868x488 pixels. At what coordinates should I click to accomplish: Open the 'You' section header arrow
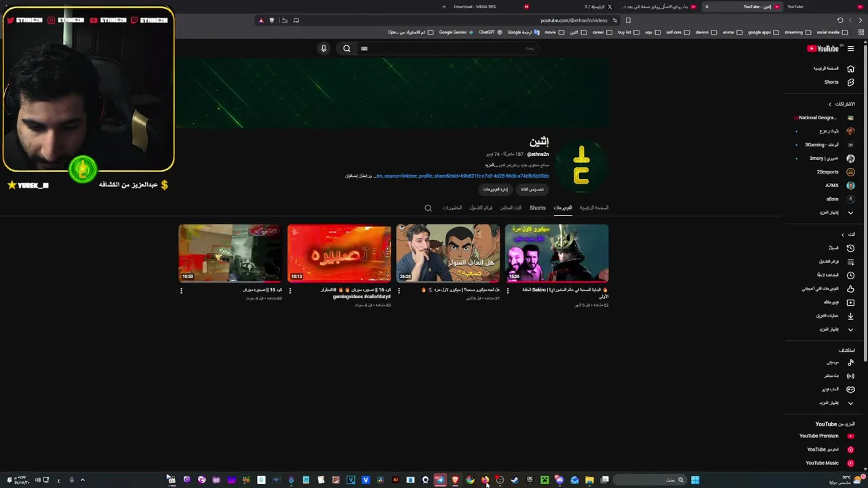(x=843, y=235)
